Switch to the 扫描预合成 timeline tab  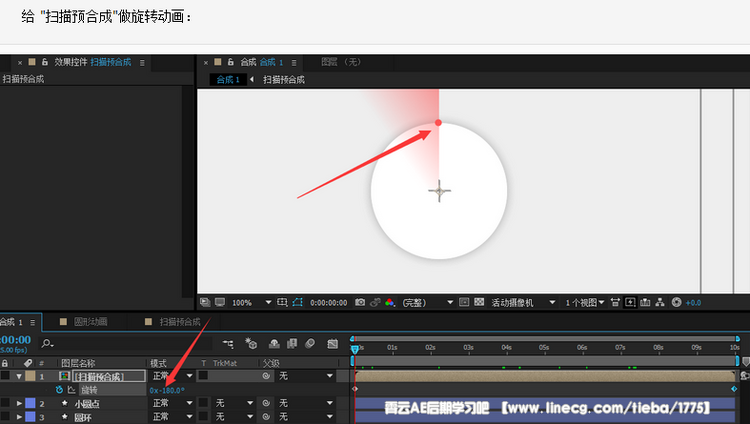click(x=179, y=322)
